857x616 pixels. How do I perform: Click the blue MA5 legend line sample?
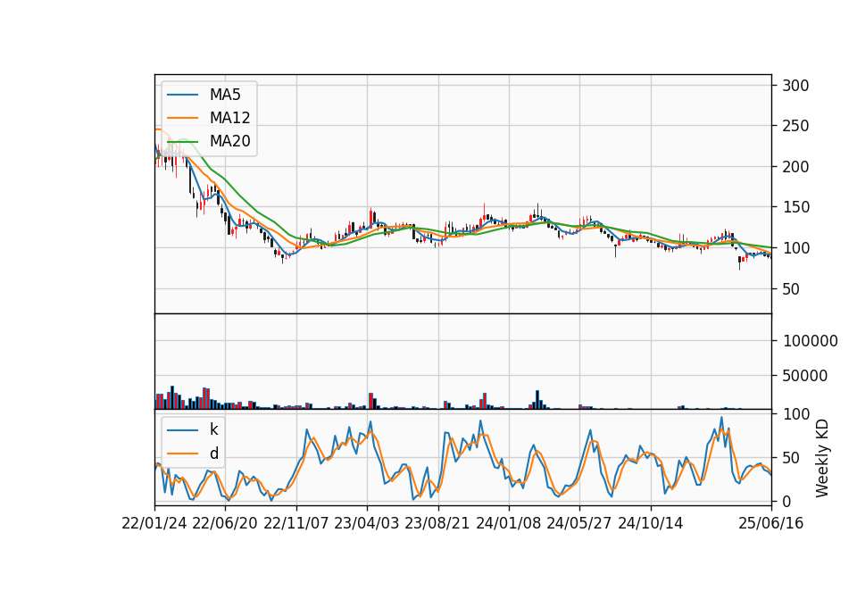[x=182, y=96]
